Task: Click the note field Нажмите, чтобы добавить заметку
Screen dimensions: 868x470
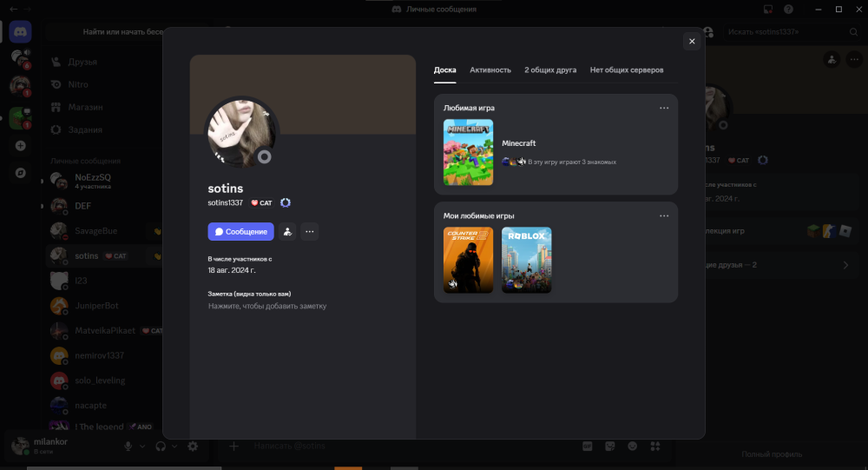Action: point(267,306)
